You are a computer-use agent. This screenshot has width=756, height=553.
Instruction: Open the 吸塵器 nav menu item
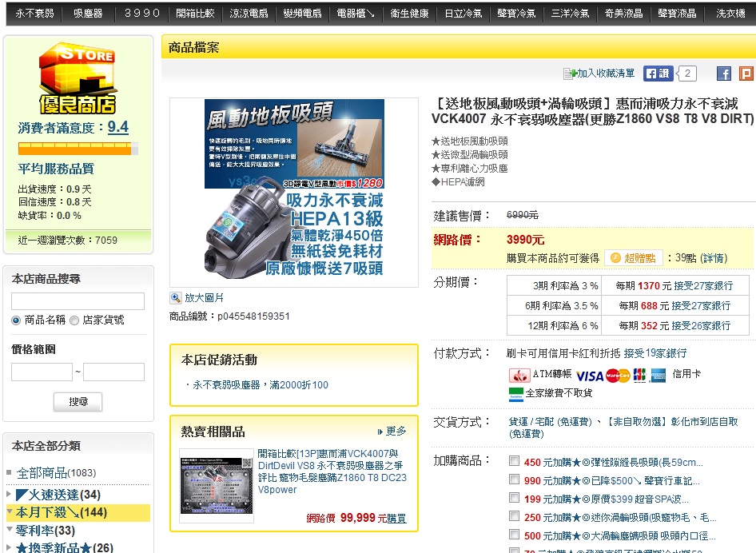88,14
